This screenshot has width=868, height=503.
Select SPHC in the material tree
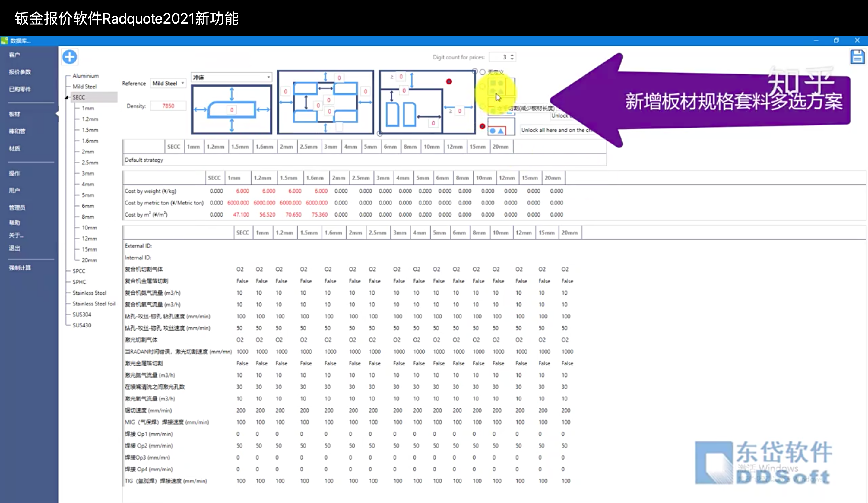(79, 282)
